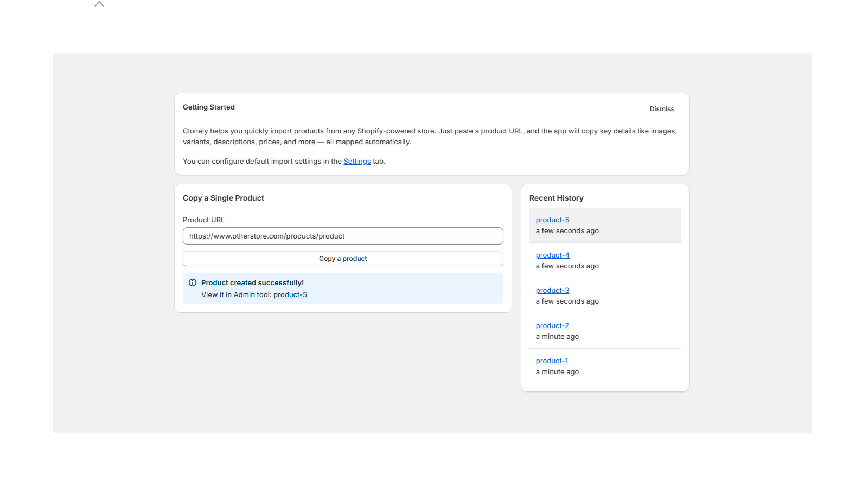Open product-3 in Recent History
The image size is (868, 488).
(x=552, y=291)
